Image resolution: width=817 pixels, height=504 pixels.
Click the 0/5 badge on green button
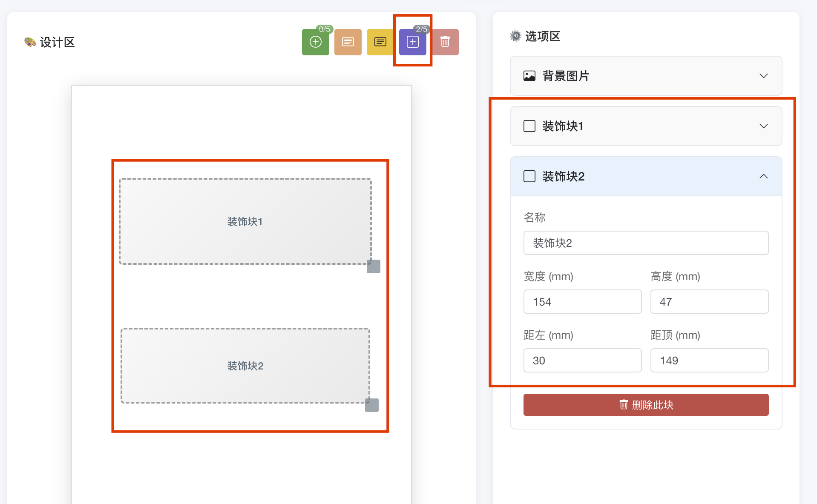(x=325, y=29)
